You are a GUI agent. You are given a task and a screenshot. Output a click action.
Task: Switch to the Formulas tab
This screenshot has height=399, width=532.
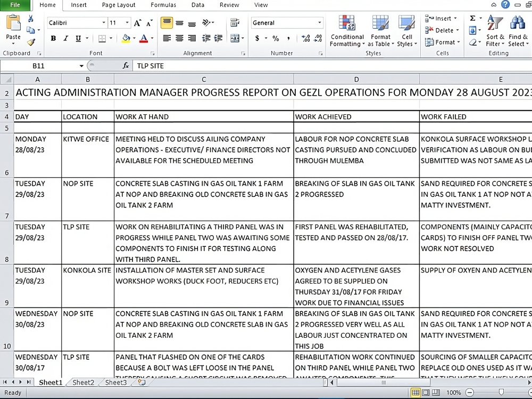[x=163, y=5]
